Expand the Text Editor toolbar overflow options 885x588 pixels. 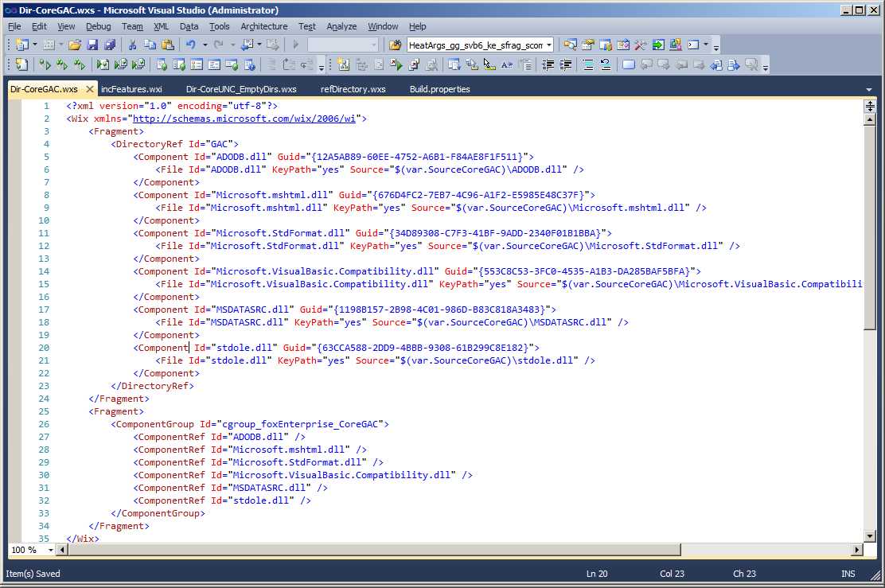point(766,66)
